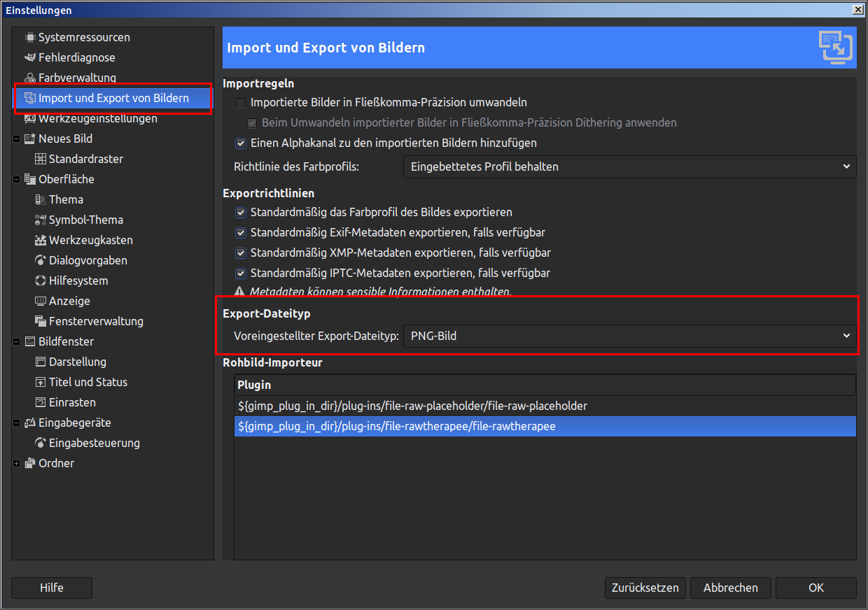
Task: Enable converting imported images to floating point
Action: coord(241,103)
